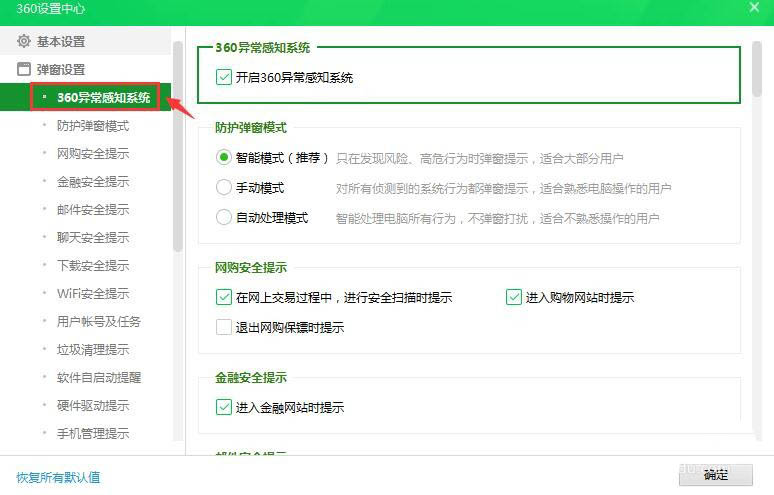Click 恢复所有默认值 link

tap(58, 477)
